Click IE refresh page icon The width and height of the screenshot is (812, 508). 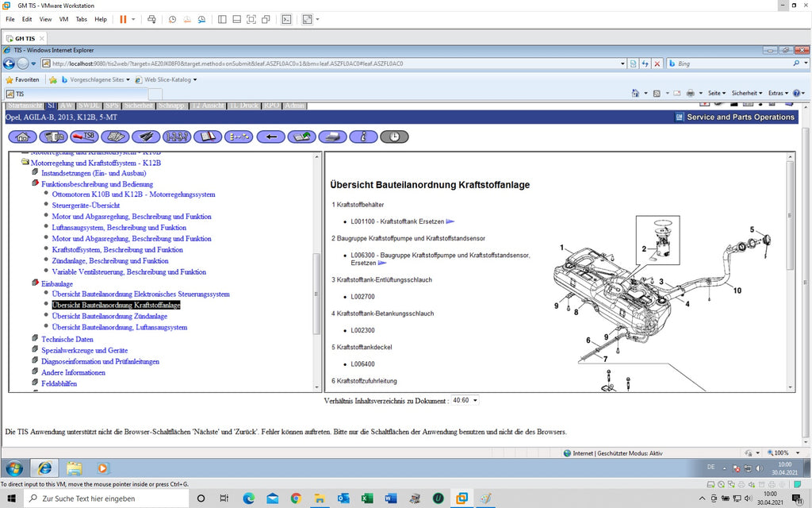coord(645,63)
